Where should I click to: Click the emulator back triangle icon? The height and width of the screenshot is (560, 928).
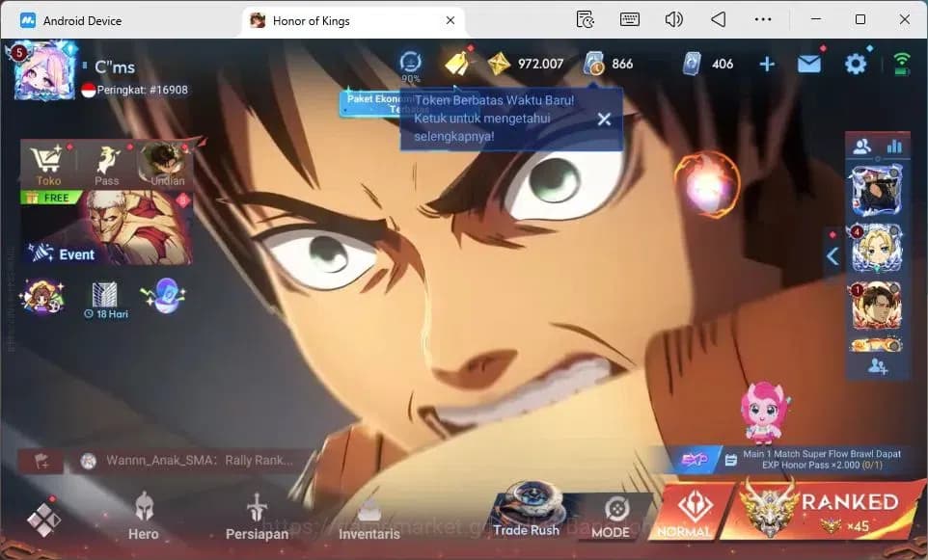tap(719, 19)
